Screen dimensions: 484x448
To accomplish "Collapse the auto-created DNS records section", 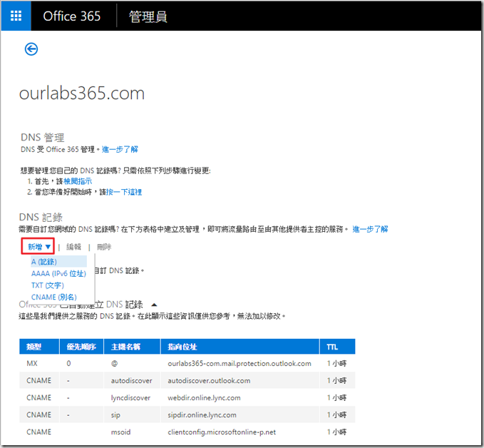I will [x=154, y=305].
